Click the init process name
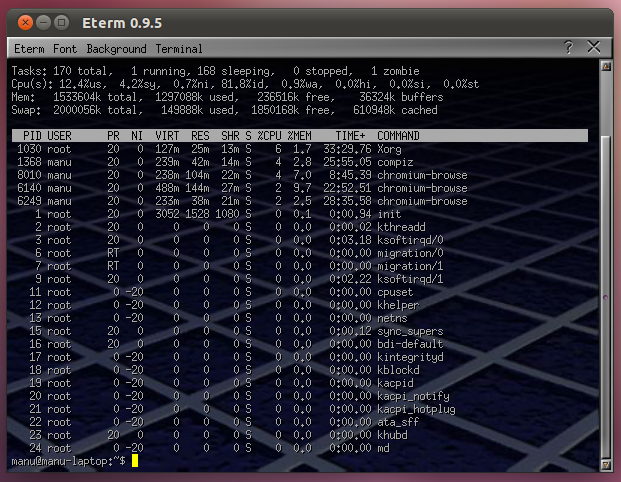Image resolution: width=621 pixels, height=482 pixels. [389, 214]
